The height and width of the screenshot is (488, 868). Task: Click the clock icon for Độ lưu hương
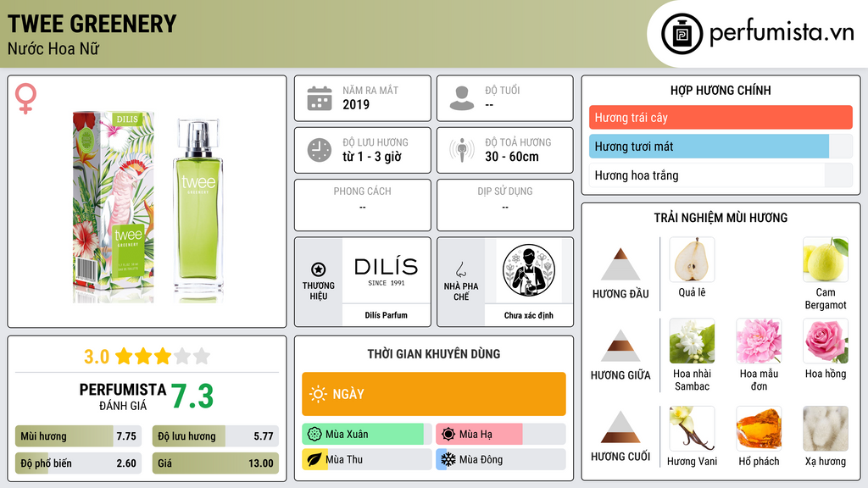pyautogui.click(x=320, y=150)
